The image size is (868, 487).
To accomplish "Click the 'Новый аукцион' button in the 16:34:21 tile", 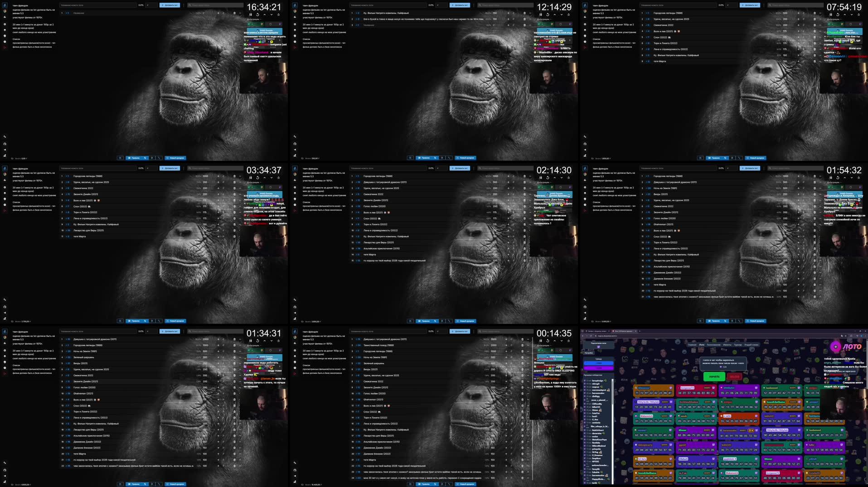I will click(x=175, y=158).
